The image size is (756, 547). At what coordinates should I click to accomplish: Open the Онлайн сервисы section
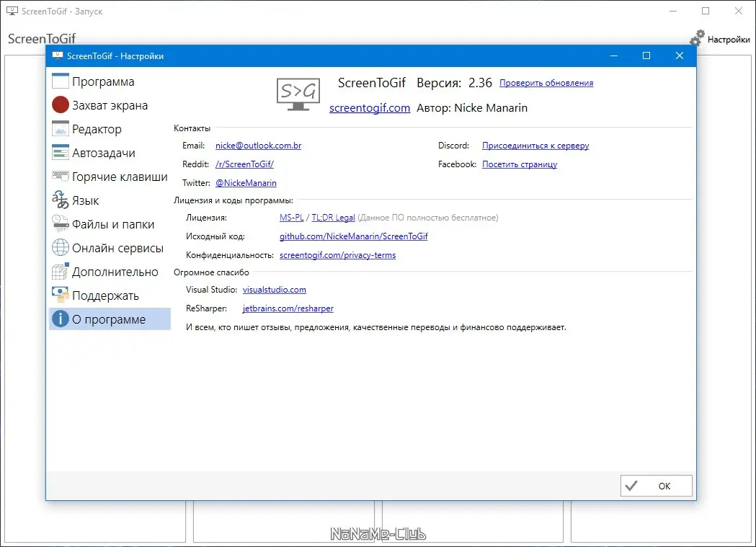click(x=110, y=248)
